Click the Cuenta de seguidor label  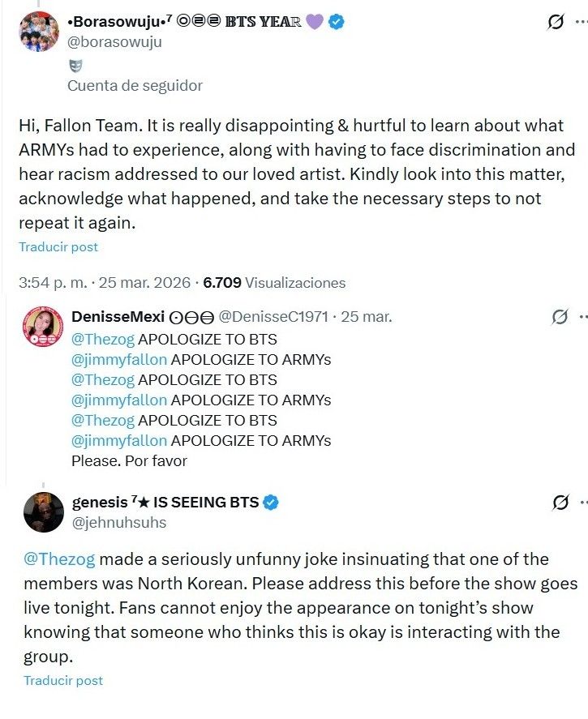(135, 85)
